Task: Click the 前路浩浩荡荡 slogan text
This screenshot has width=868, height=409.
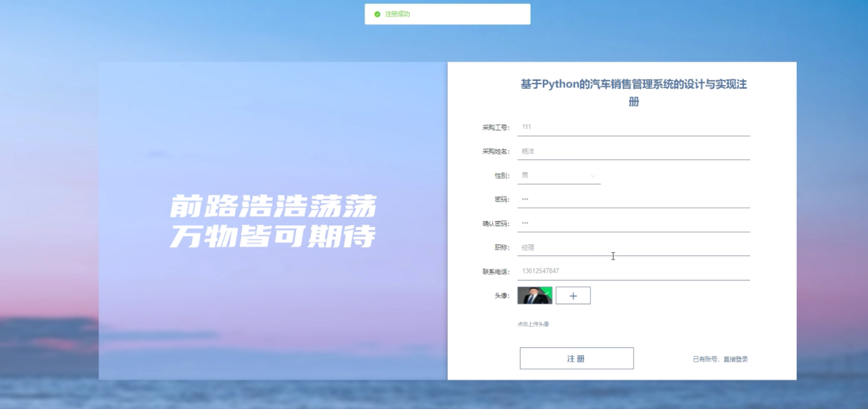Action: pos(273,207)
